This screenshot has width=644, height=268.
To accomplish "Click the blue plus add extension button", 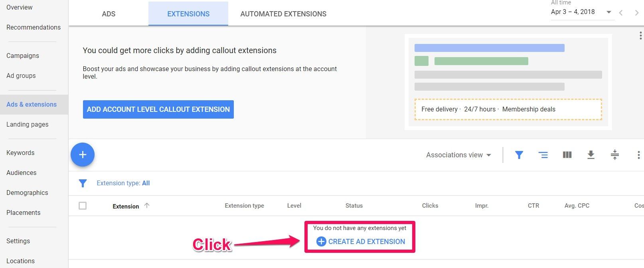I will click(x=83, y=155).
